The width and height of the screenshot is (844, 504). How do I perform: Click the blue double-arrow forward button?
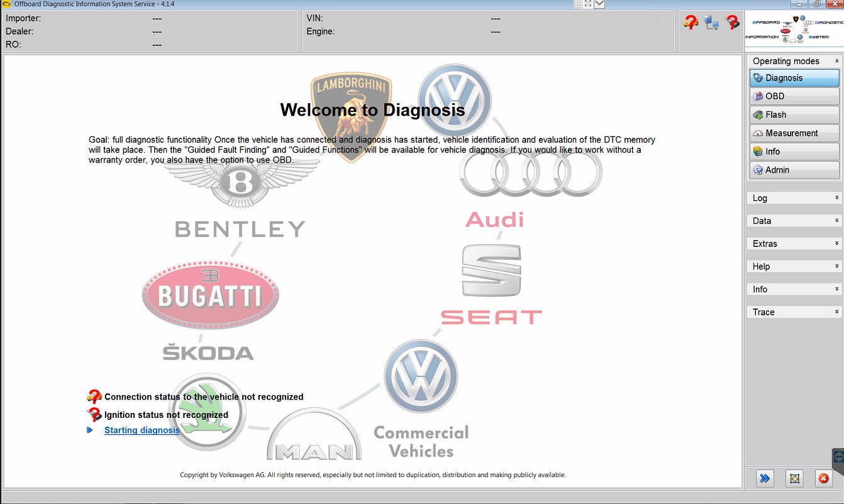click(x=765, y=478)
